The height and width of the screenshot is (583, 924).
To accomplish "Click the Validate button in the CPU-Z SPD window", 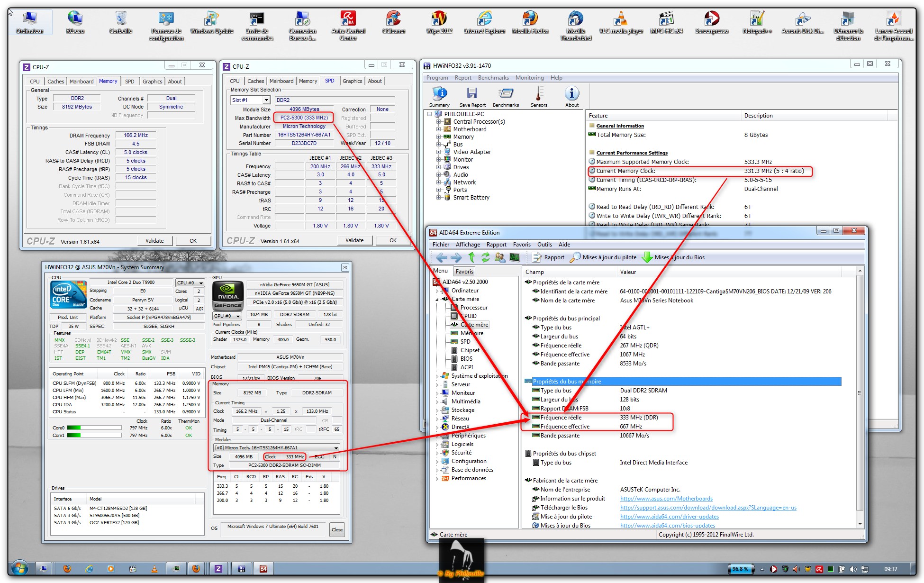I will (x=354, y=240).
